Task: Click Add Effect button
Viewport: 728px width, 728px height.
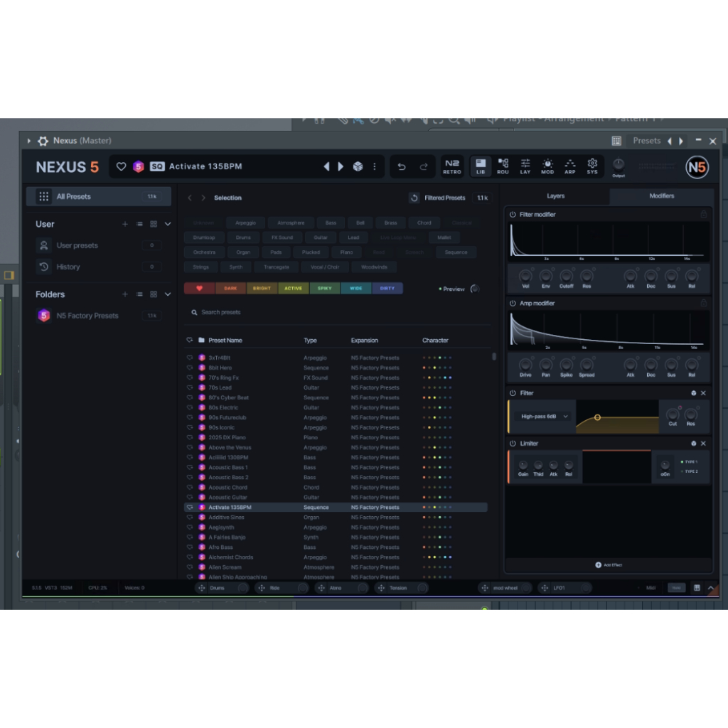Action: tap(609, 564)
